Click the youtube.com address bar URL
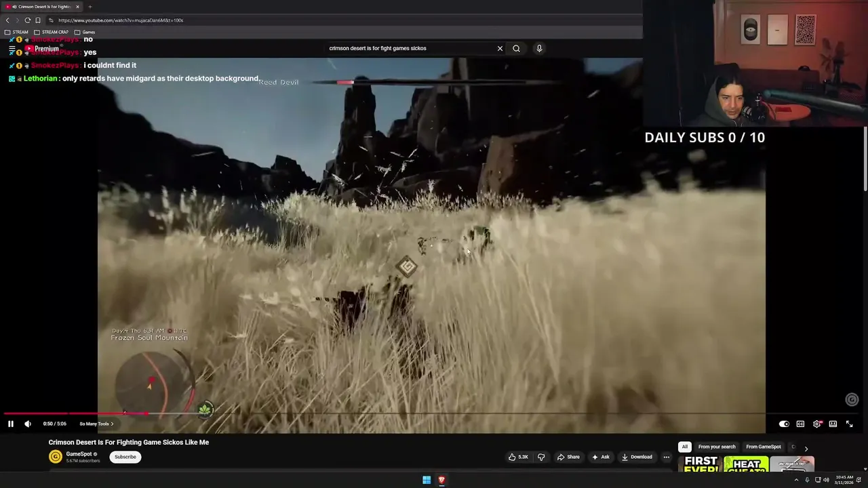 point(121,20)
